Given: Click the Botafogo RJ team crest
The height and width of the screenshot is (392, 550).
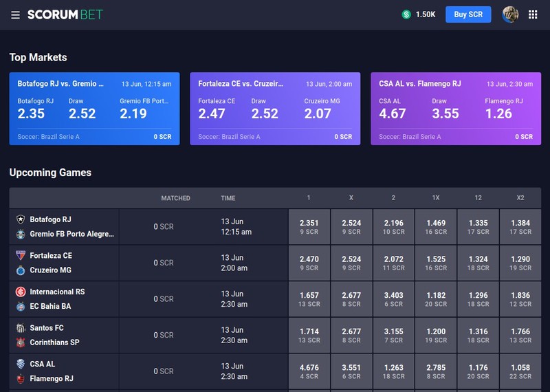Looking at the screenshot, I should (x=21, y=219).
